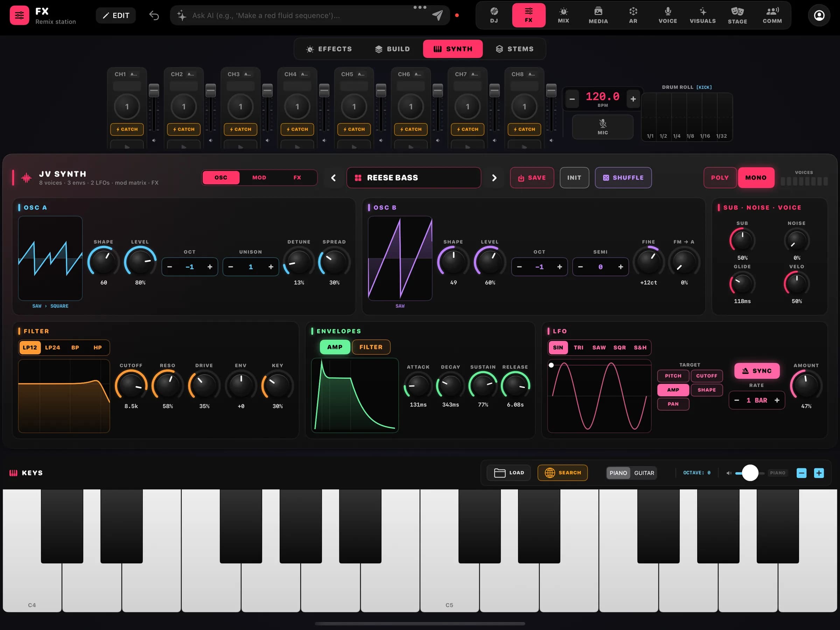Open the COMM section

point(772,15)
